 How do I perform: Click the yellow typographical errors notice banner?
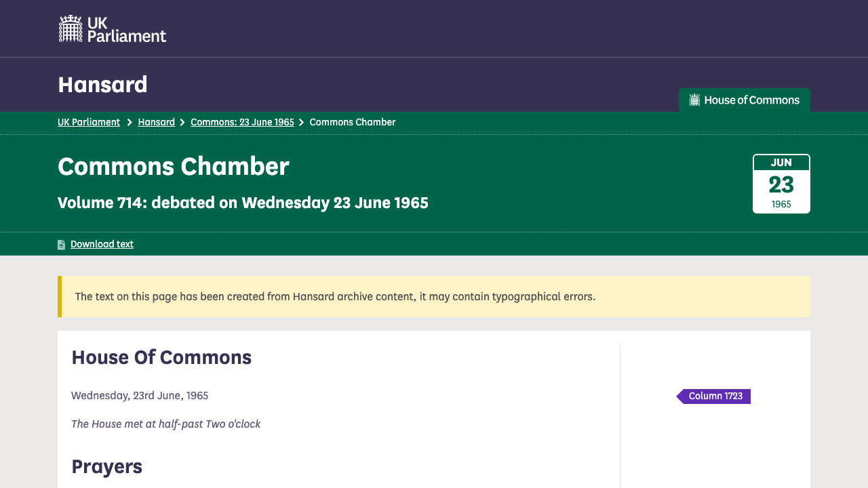coord(434,296)
